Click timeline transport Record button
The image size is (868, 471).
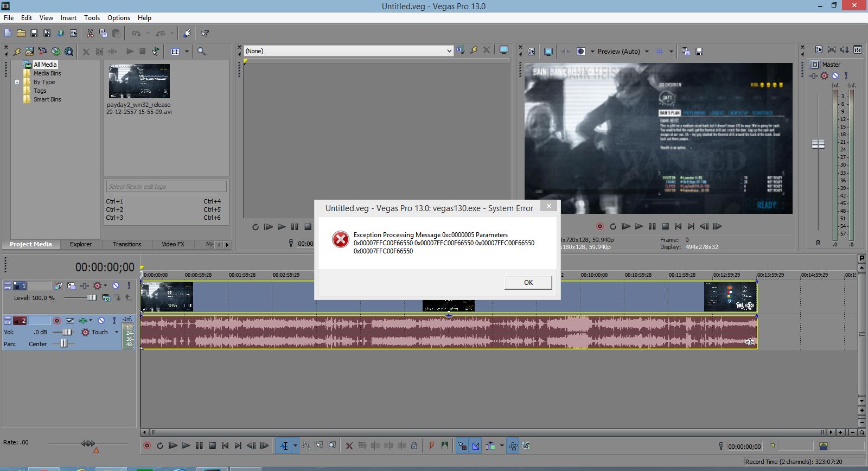(x=146, y=445)
